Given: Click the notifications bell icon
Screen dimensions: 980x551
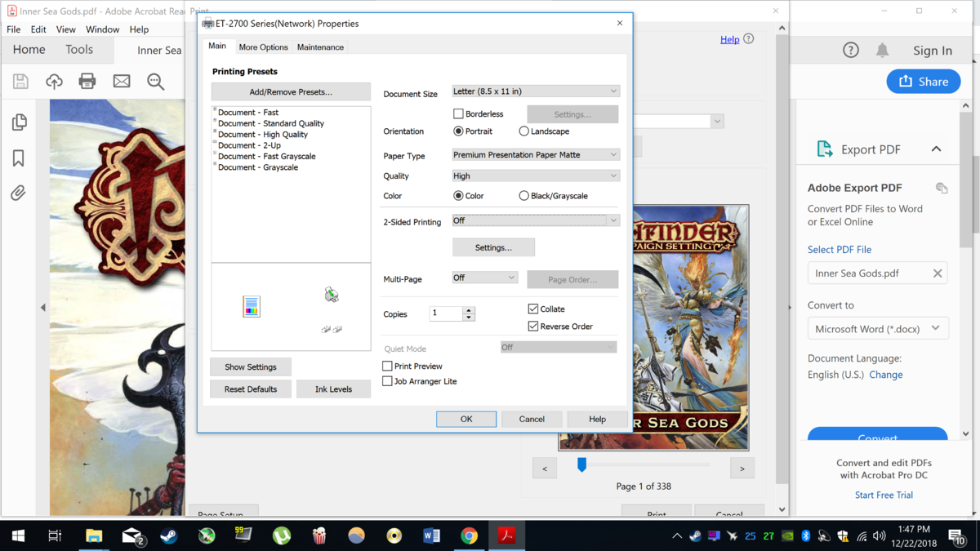Looking at the screenshot, I should coord(882,51).
